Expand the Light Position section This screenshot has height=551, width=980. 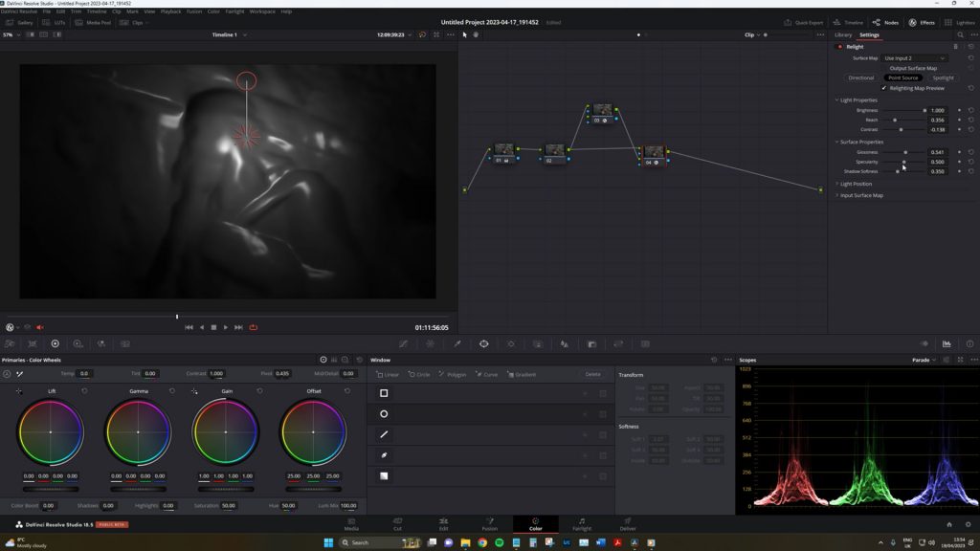click(x=856, y=184)
